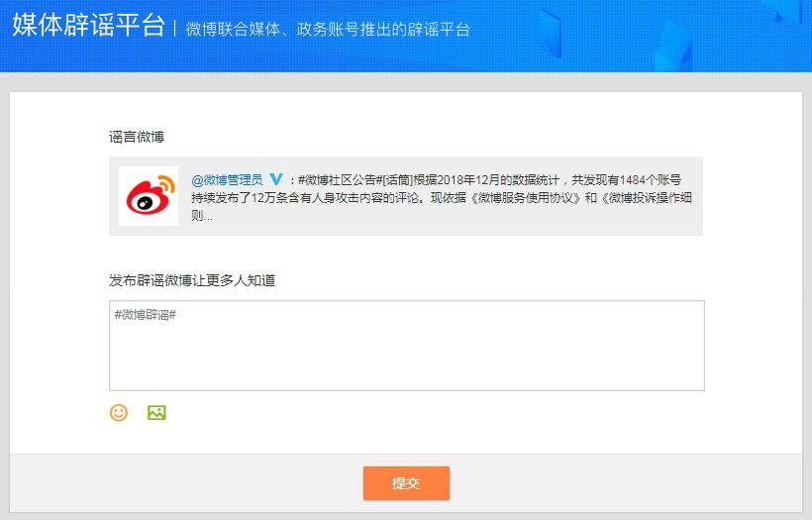This screenshot has width=812, height=520.
Task: Click the 发布辟谣微博让更多人知道 label
Action: tap(192, 280)
